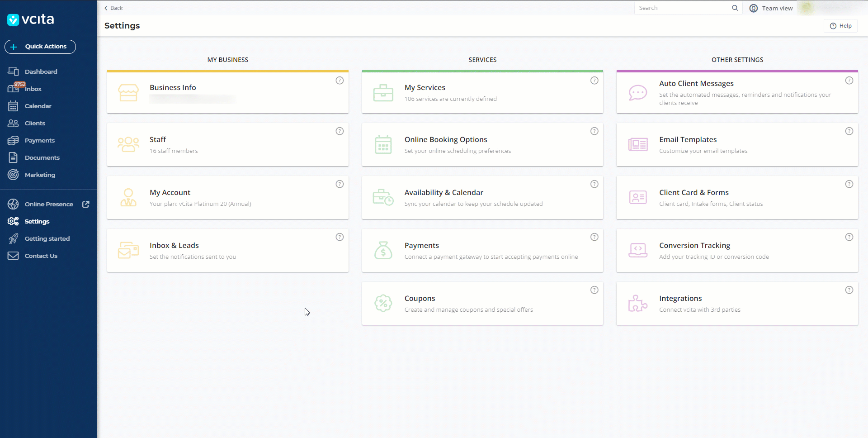Open help tooltip on Coupons card
This screenshot has width=868, height=438.
click(x=594, y=290)
